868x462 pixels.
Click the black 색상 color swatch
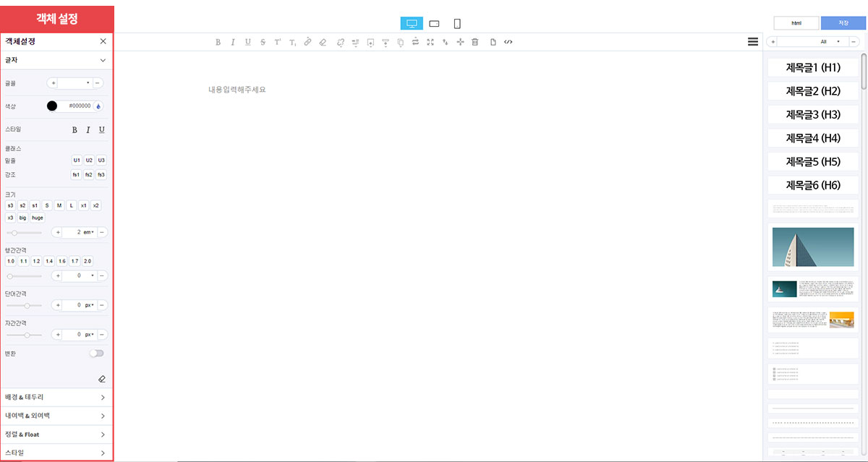52,106
